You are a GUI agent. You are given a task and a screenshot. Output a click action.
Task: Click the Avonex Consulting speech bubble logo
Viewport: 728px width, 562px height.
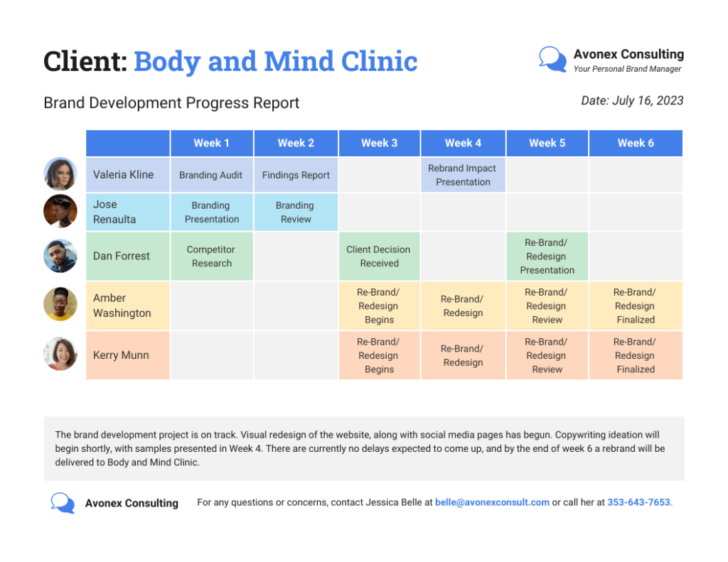pos(552,60)
